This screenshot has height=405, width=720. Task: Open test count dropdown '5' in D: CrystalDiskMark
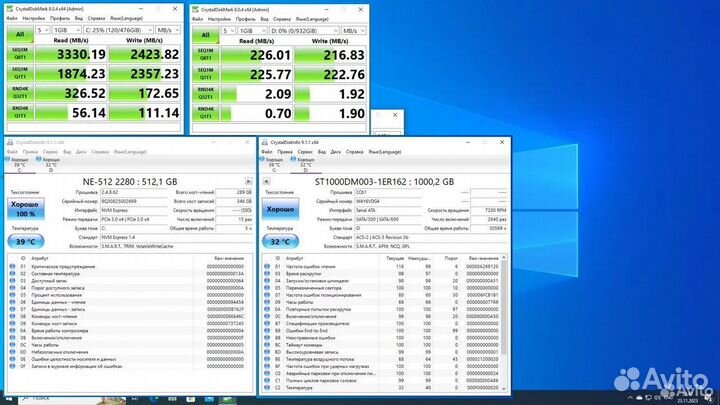228,31
